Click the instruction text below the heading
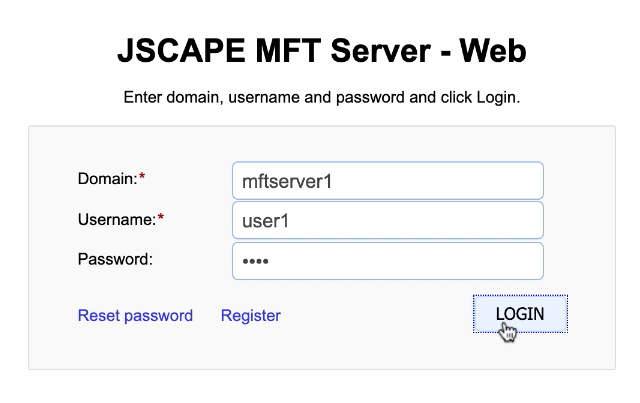This screenshot has height=403, width=640. [321, 98]
